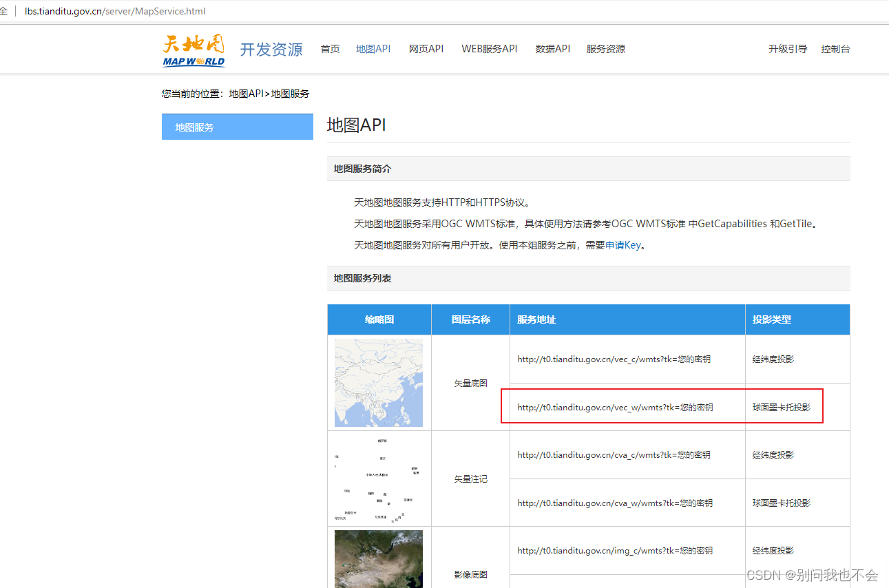Open the WEB服务API menu item
889x588 pixels.
[x=490, y=49]
